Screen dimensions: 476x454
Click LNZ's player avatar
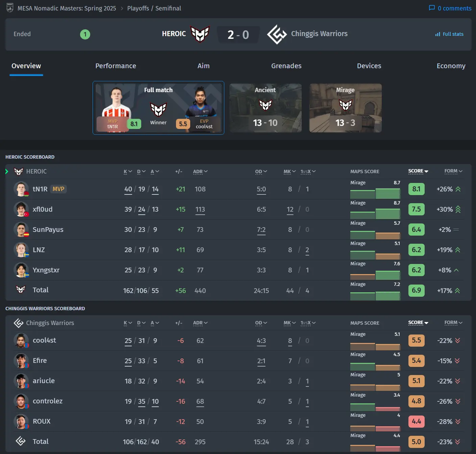(x=21, y=250)
